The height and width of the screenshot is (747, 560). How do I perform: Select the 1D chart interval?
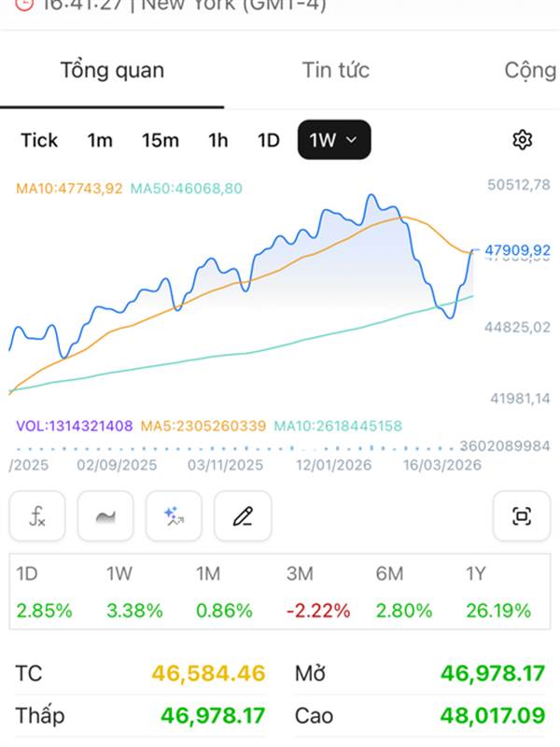pyautogui.click(x=269, y=140)
